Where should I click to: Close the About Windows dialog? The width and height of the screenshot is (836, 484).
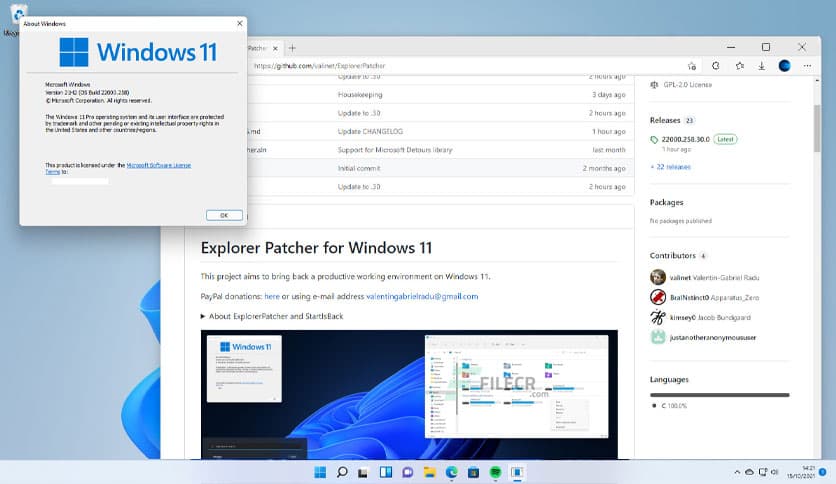click(239, 23)
